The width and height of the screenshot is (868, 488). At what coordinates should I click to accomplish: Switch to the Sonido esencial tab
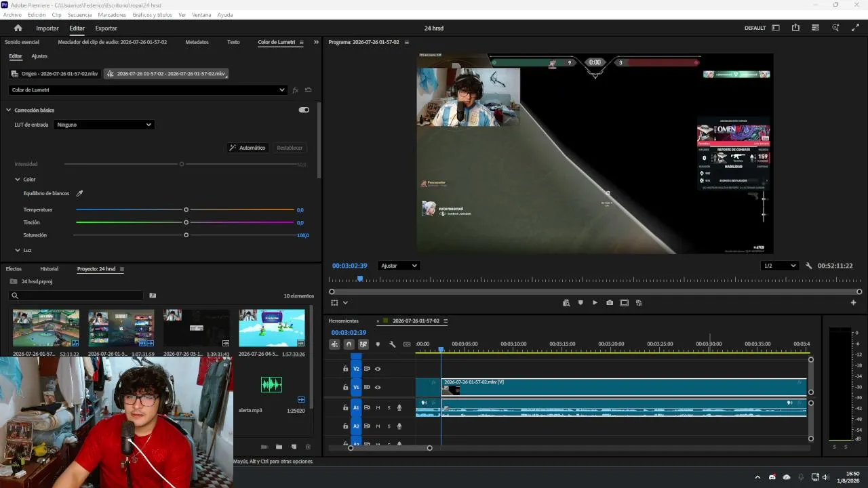coord(22,42)
